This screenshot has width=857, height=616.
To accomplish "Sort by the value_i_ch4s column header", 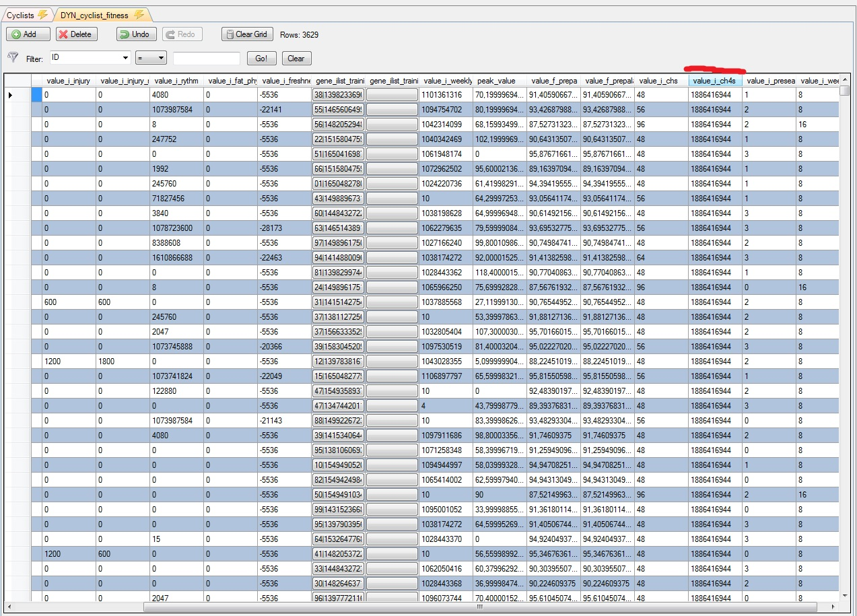I will pyautogui.click(x=716, y=81).
